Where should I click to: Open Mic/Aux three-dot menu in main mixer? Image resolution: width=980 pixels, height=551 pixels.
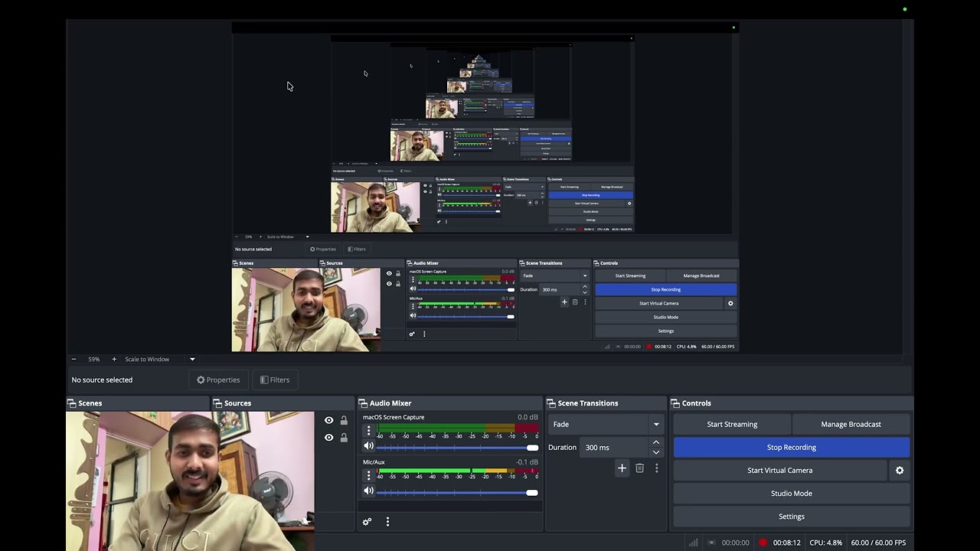click(x=368, y=475)
